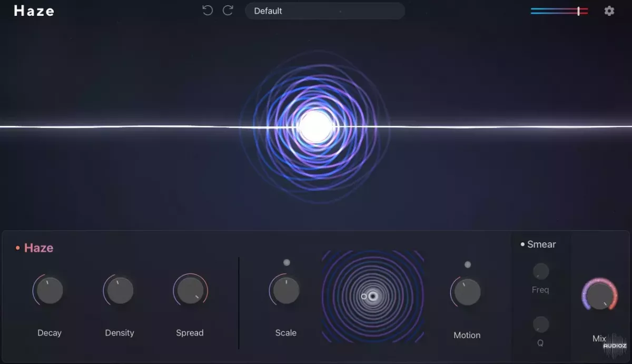Click the Spread label
The width and height of the screenshot is (632, 364).
(x=190, y=333)
